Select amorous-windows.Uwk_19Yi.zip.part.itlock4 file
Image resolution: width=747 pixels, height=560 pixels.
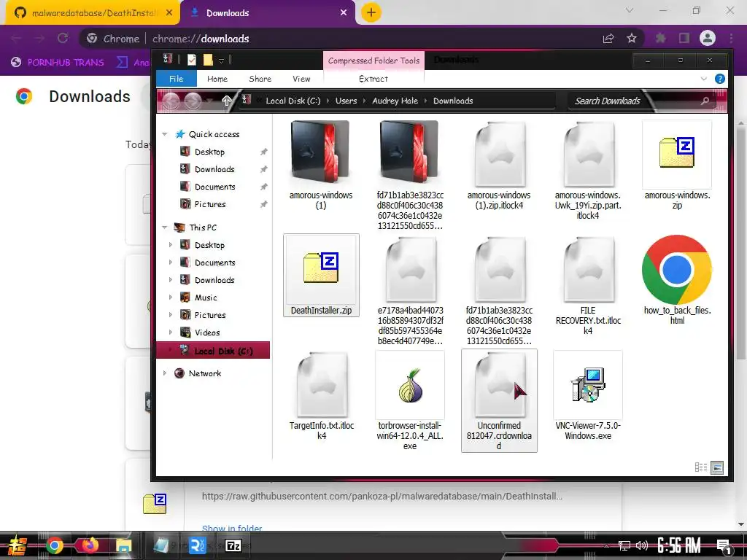[x=588, y=171]
